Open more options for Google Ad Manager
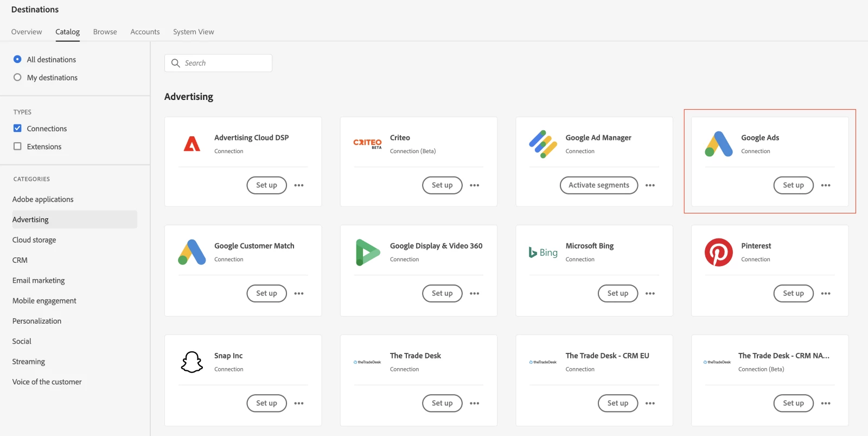The width and height of the screenshot is (868, 436). point(650,185)
